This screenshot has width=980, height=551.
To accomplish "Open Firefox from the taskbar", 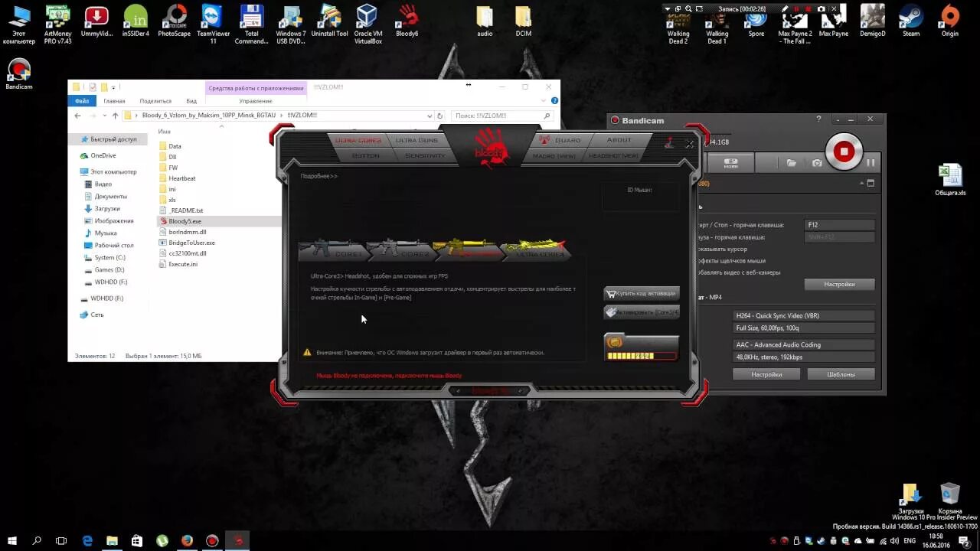I will point(187,540).
